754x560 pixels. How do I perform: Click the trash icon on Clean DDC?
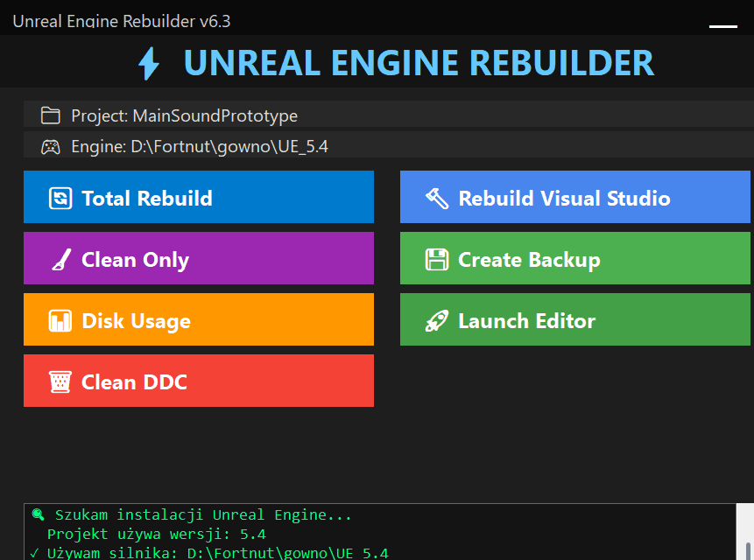click(59, 381)
